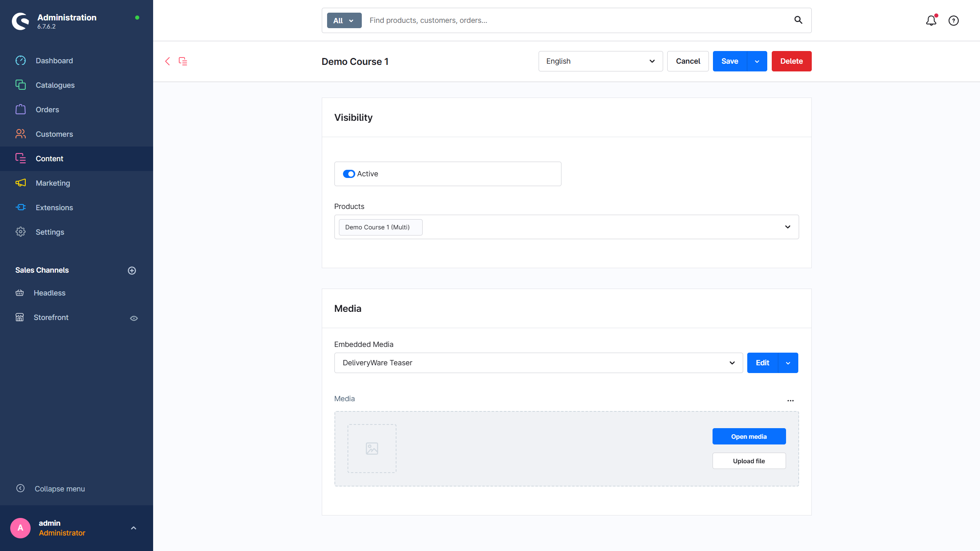Open the Marketing menu item

coord(53,183)
